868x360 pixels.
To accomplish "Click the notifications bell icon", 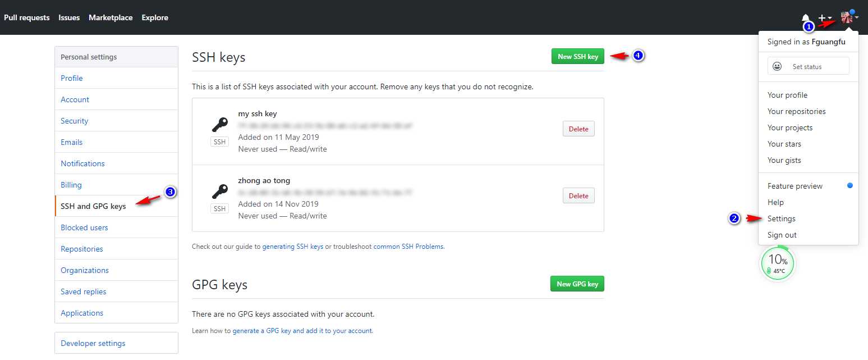I will click(806, 18).
